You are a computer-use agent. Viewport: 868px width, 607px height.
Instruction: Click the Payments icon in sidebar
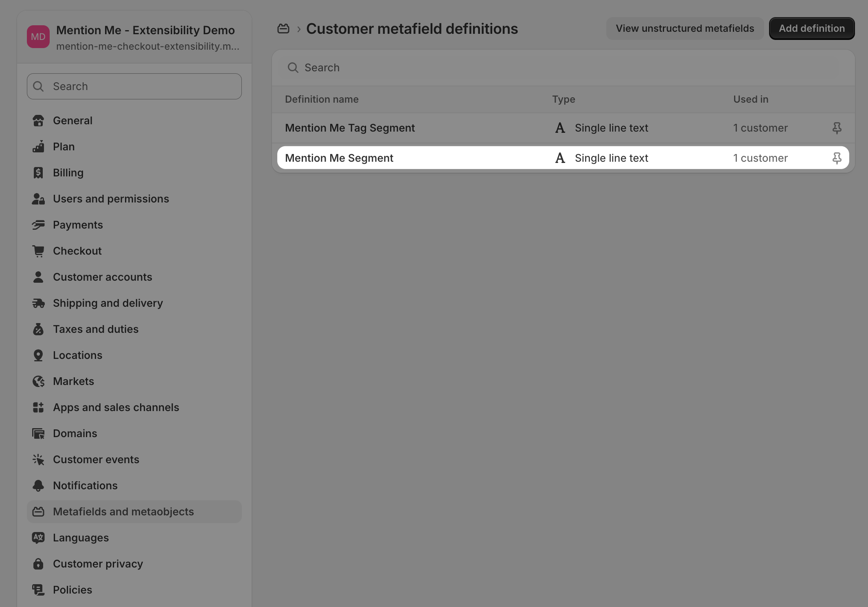(39, 225)
